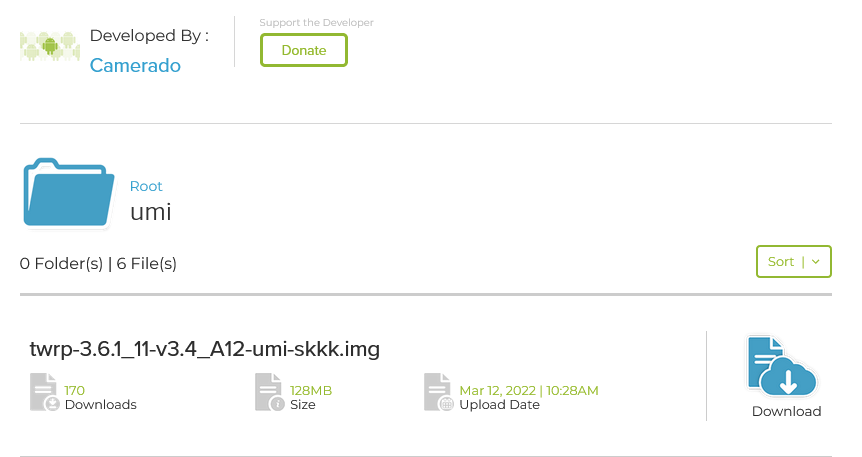Click the 0 Folder(s) | 6 File(s) summary

point(98,263)
